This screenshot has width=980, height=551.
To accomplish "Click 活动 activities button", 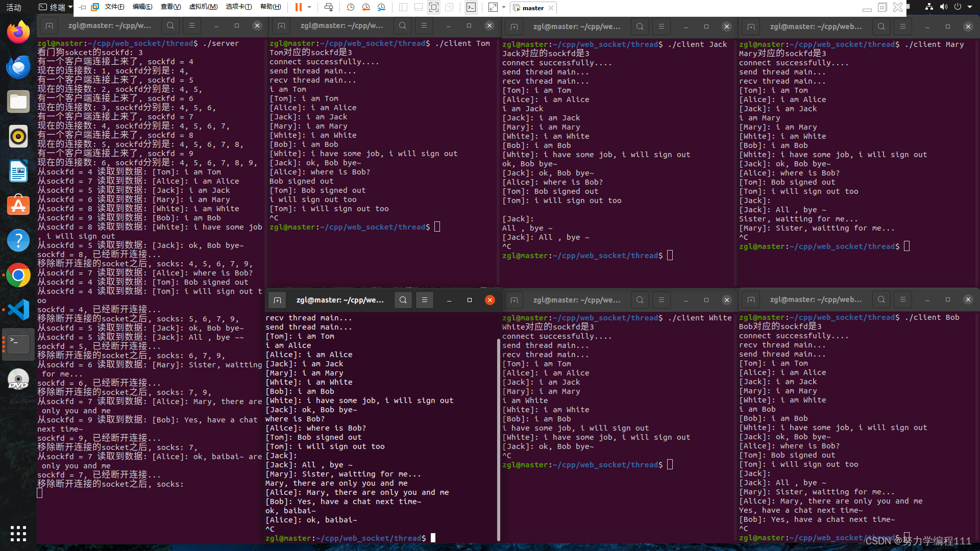I will [x=14, y=7].
